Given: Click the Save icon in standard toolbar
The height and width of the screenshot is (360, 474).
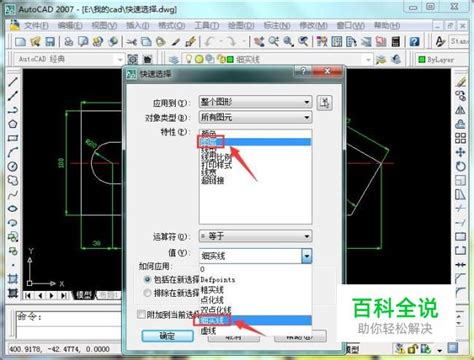Looking at the screenshot, I should pos(50,41).
